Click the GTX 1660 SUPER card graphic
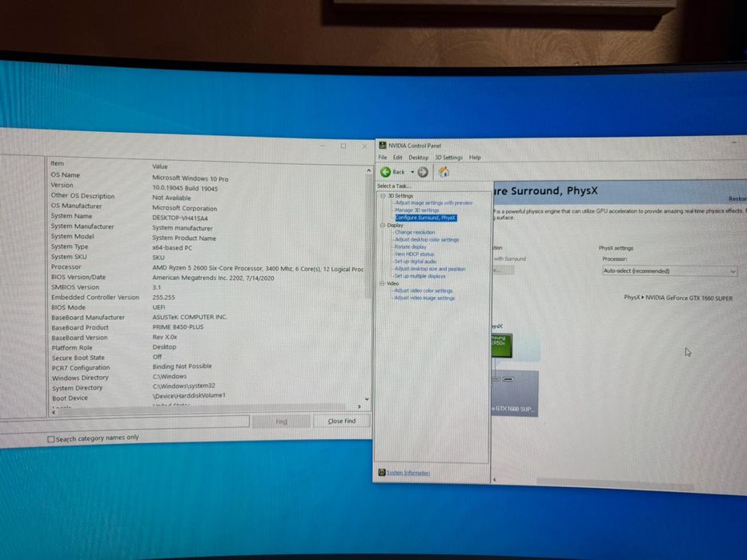Viewport: 747px width, 560px height. click(515, 394)
